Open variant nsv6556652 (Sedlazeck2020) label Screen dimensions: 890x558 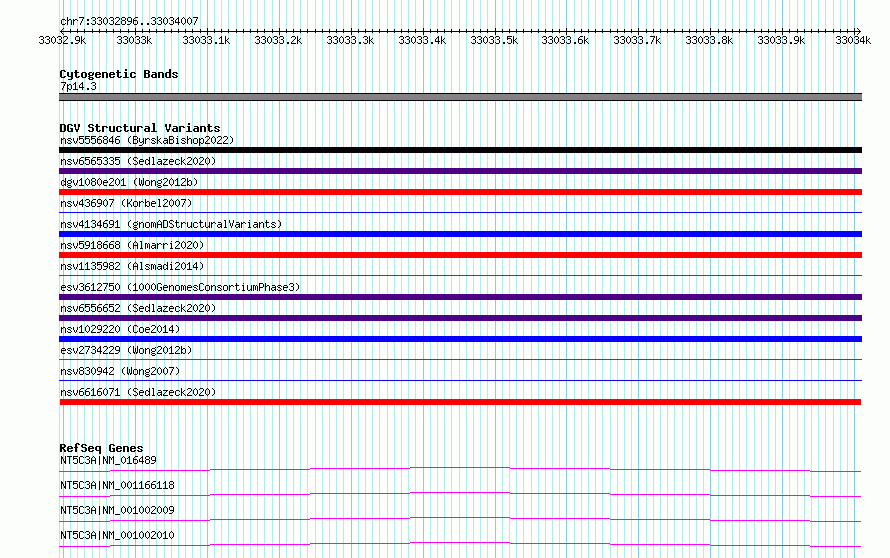click(138, 308)
